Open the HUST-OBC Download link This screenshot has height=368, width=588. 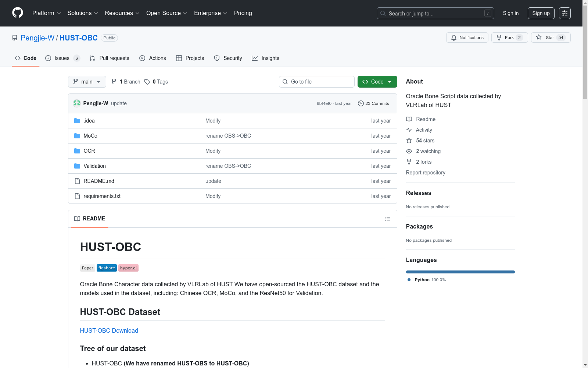pos(109,330)
